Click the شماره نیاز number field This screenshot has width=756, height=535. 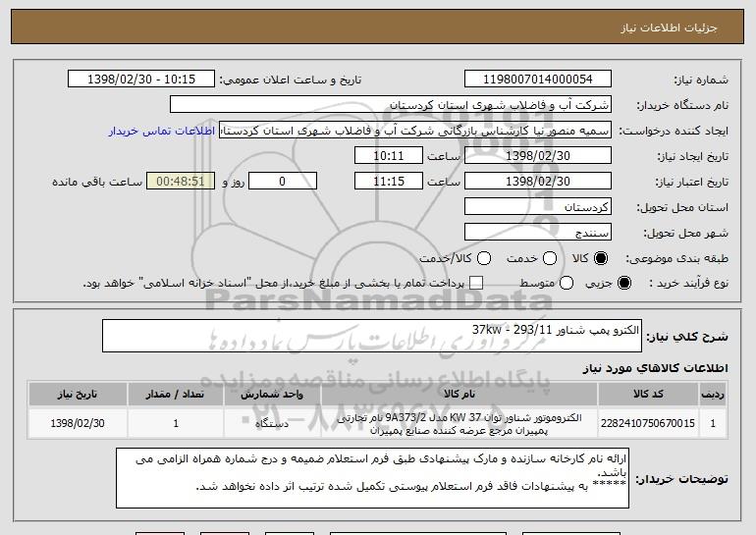click(538, 80)
